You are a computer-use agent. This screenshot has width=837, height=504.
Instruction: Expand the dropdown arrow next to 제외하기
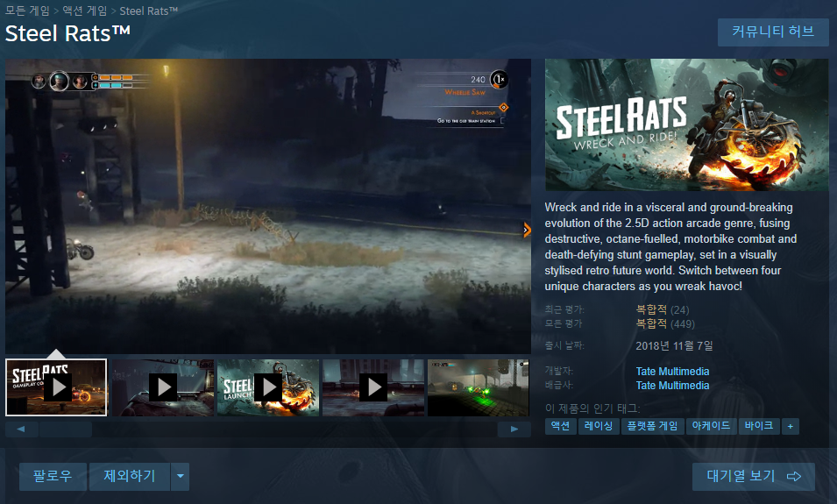pos(181,476)
